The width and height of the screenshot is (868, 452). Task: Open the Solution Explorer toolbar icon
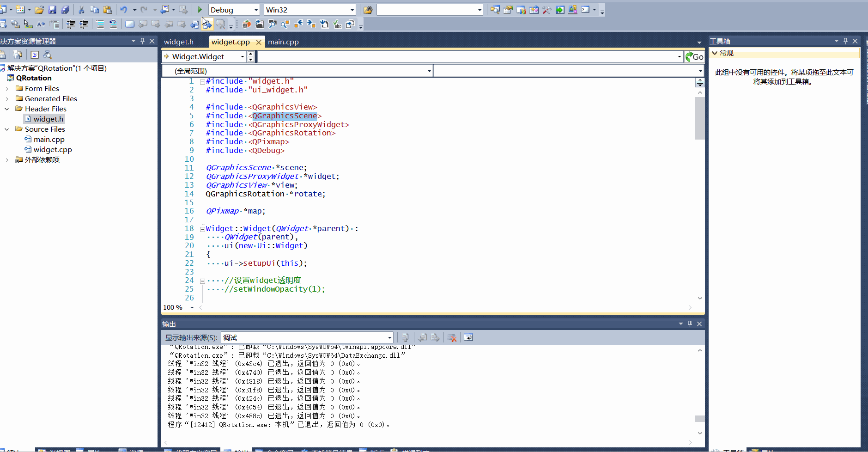click(495, 10)
